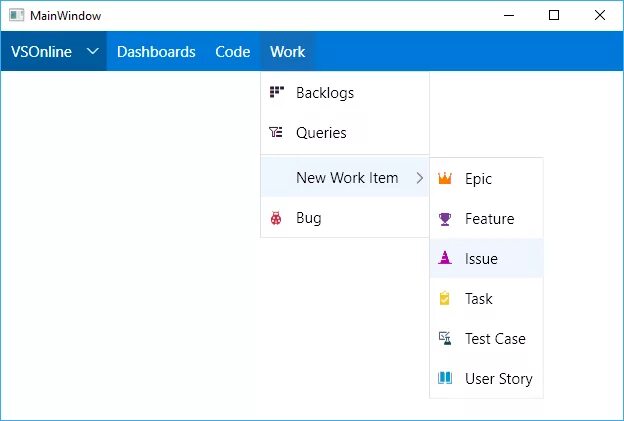Viewport: 624px width, 421px height.
Task: Click the Issue cone icon
Action: point(445,259)
